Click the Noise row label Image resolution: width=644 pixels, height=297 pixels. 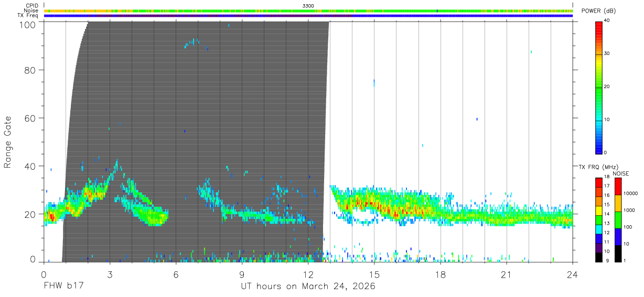coord(31,10)
